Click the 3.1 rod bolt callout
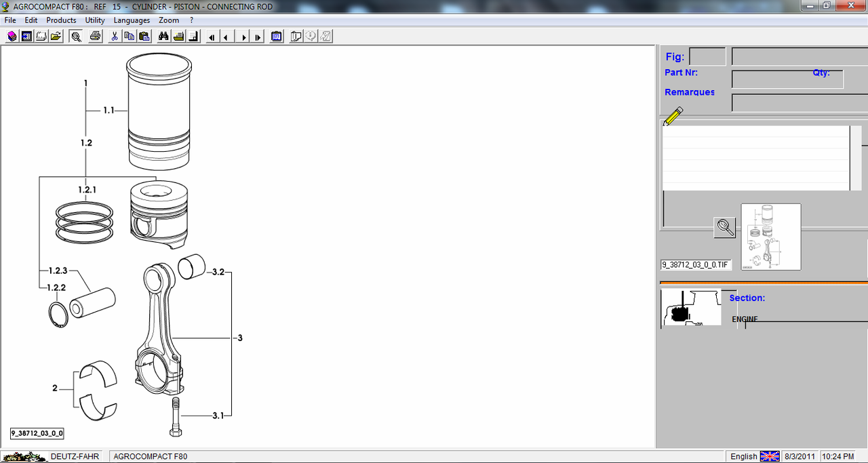Screen dimensions: 868x463 218,416
